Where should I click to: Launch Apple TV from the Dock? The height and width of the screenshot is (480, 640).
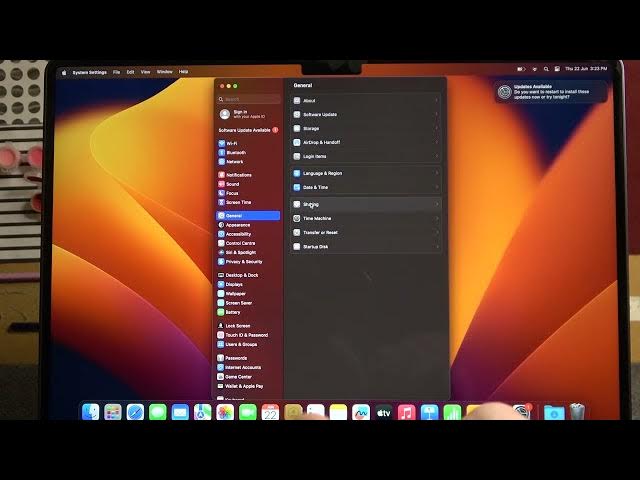point(383,413)
